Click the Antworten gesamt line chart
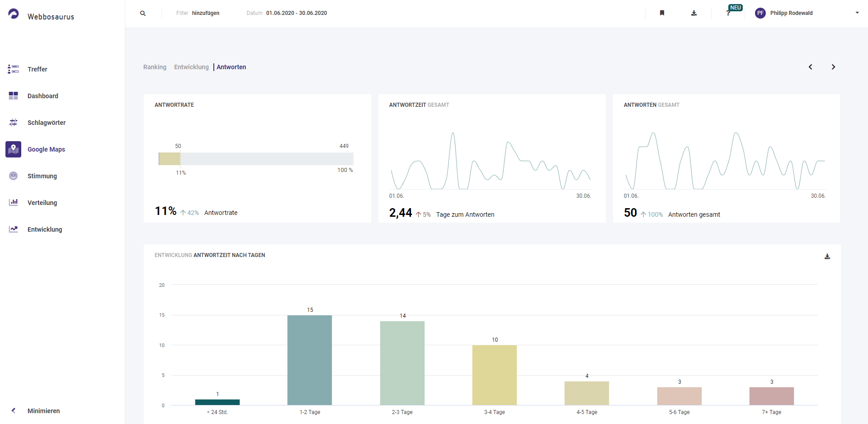The height and width of the screenshot is (424, 868). 725,161
